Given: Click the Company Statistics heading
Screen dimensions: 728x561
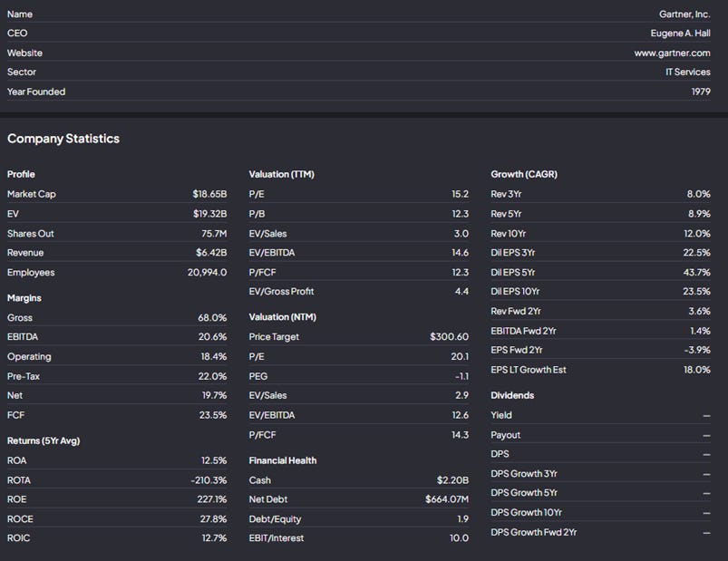Looking at the screenshot, I should coord(63,139).
